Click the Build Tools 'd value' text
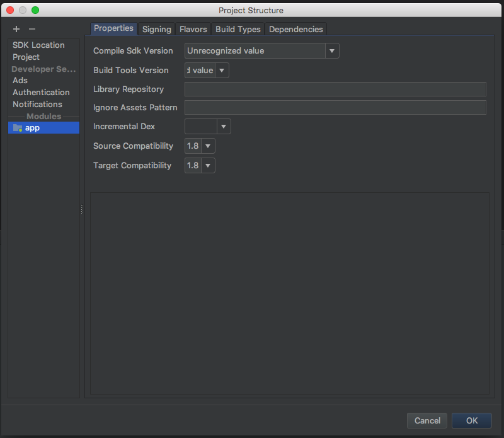Viewport: 504px width, 438px height. (x=200, y=71)
